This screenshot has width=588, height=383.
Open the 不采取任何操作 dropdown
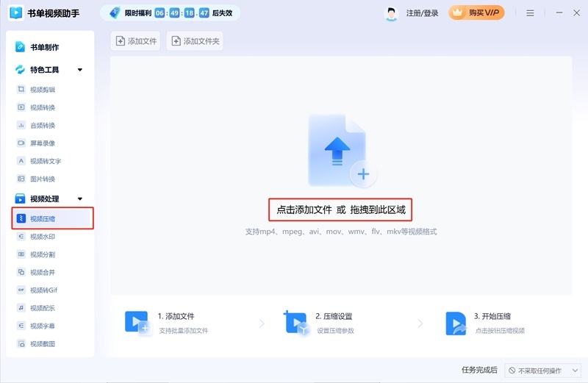(542, 371)
